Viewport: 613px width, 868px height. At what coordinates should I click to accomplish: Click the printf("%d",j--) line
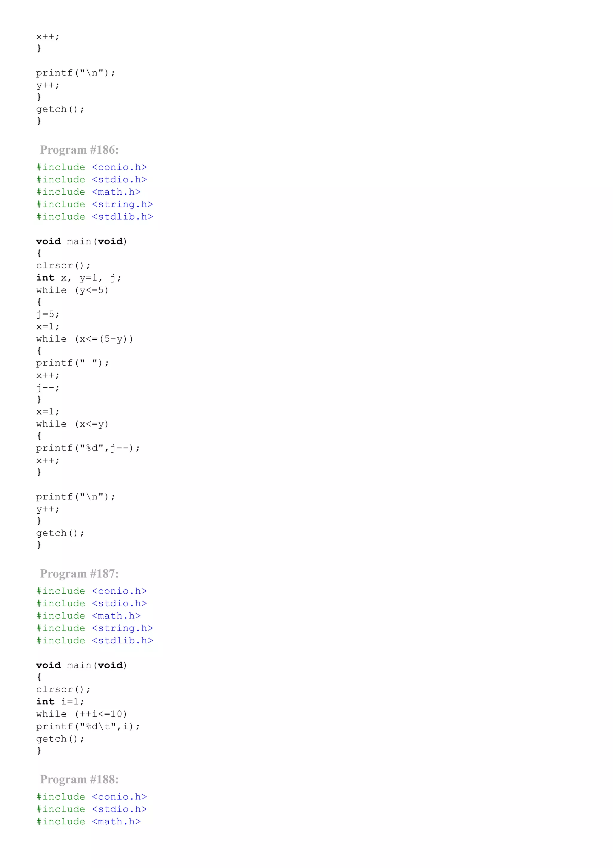pyautogui.click(x=88, y=448)
